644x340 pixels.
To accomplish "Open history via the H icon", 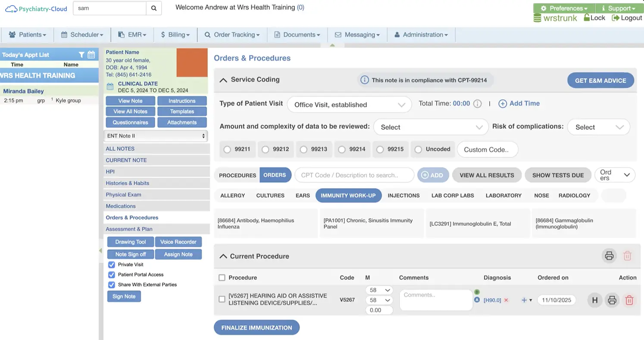I will (594, 300).
